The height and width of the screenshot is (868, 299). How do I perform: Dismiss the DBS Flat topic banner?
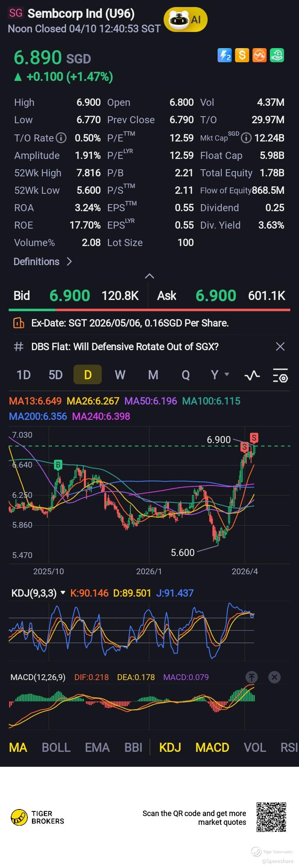pyautogui.click(x=280, y=346)
